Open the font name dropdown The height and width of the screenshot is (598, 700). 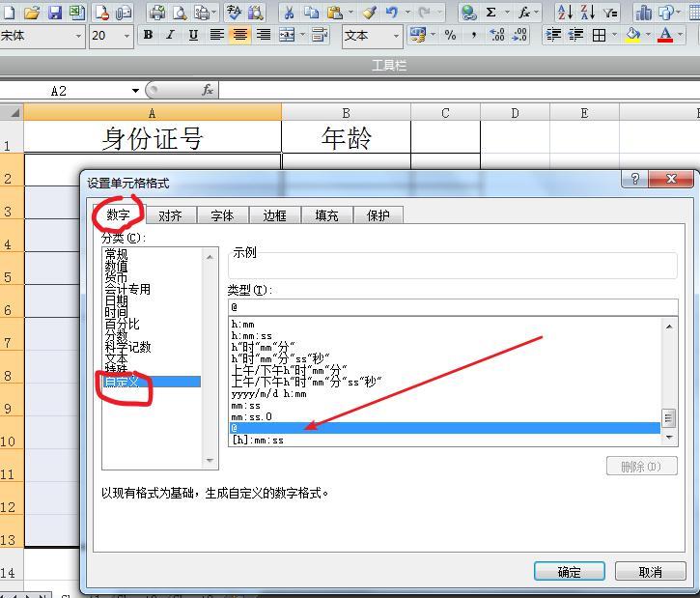[x=78, y=36]
